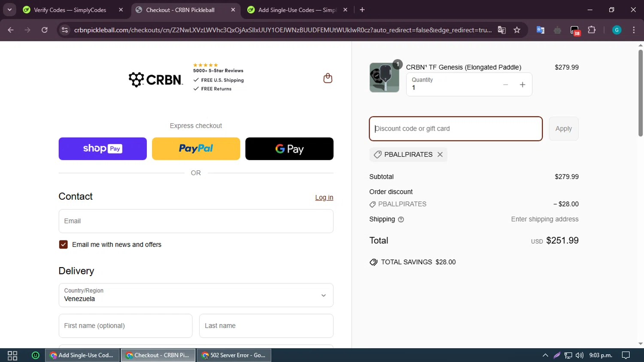This screenshot has height=362, width=644.
Task: Open the taskbar task view grid icon
Action: click(12, 356)
